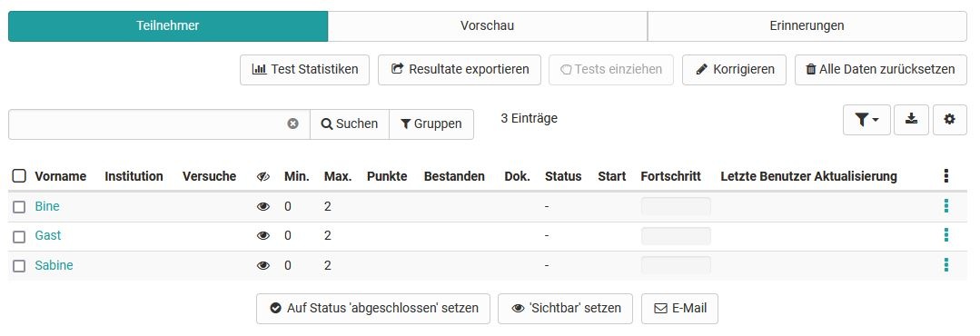This screenshot has height=336, width=980.
Task: Sort by Status column
Action: (563, 176)
